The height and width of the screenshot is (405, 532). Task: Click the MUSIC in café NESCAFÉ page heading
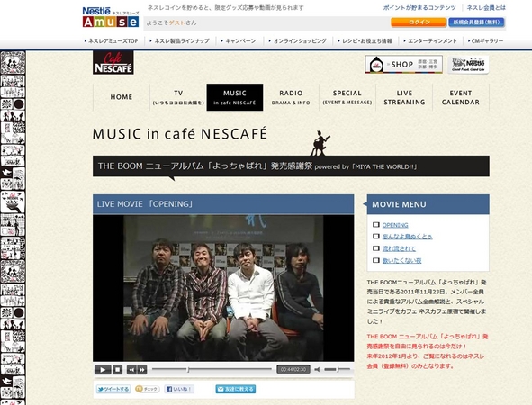[x=180, y=134]
